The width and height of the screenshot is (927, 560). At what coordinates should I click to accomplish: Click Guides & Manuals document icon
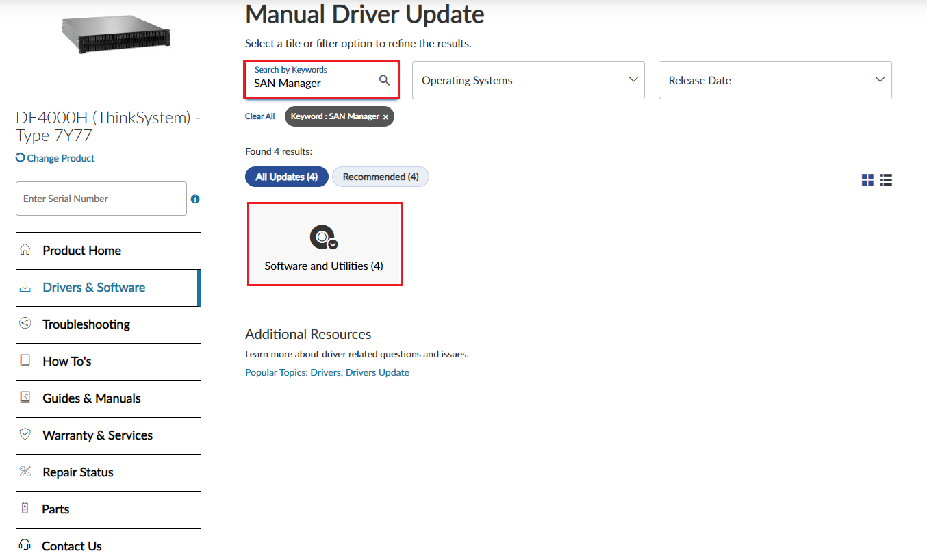pyautogui.click(x=25, y=397)
